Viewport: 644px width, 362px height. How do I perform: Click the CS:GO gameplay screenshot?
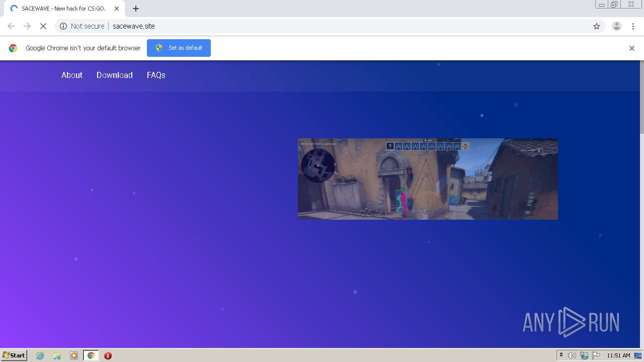coord(428,179)
